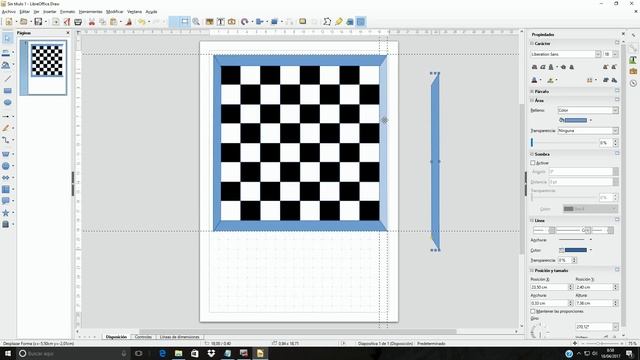The width and height of the screenshot is (640, 360).
Task: Select the Ellipse tool in the left toolbar
Action: click(x=7, y=102)
